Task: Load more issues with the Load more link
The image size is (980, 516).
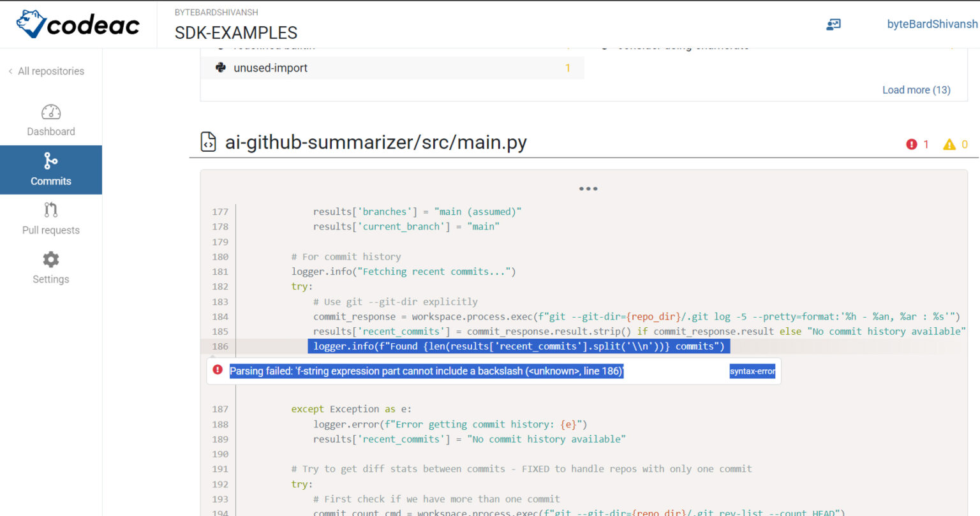Action: pyautogui.click(x=916, y=90)
